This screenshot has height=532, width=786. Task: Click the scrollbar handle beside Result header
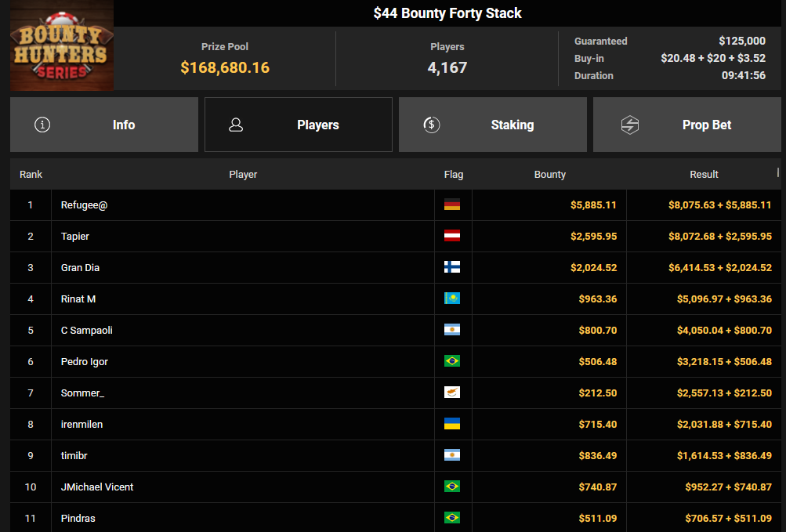(778, 172)
